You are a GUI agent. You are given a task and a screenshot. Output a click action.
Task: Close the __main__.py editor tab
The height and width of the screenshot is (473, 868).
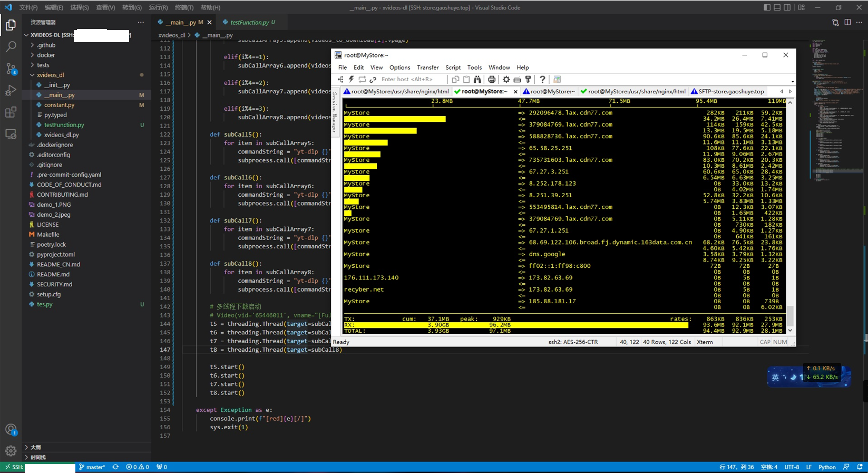209,22
